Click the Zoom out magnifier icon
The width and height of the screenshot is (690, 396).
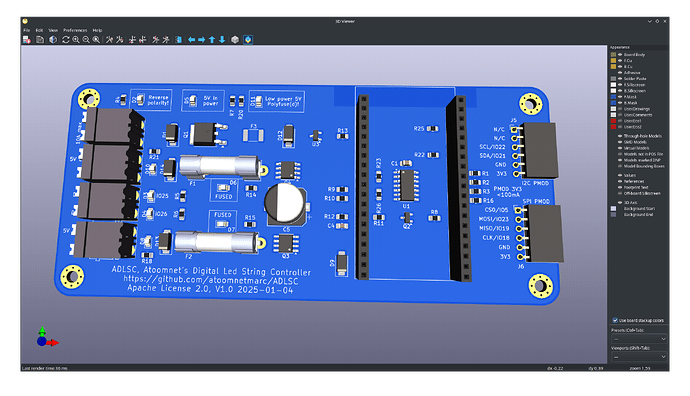click(x=86, y=40)
